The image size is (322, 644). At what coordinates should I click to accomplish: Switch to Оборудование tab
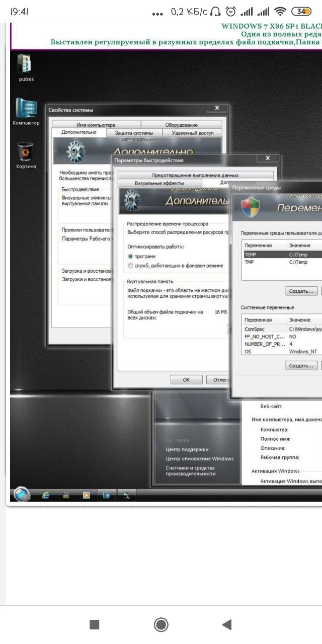[x=181, y=125]
